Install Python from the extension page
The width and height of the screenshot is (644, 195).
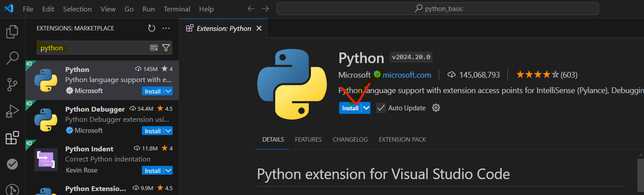[x=351, y=108]
